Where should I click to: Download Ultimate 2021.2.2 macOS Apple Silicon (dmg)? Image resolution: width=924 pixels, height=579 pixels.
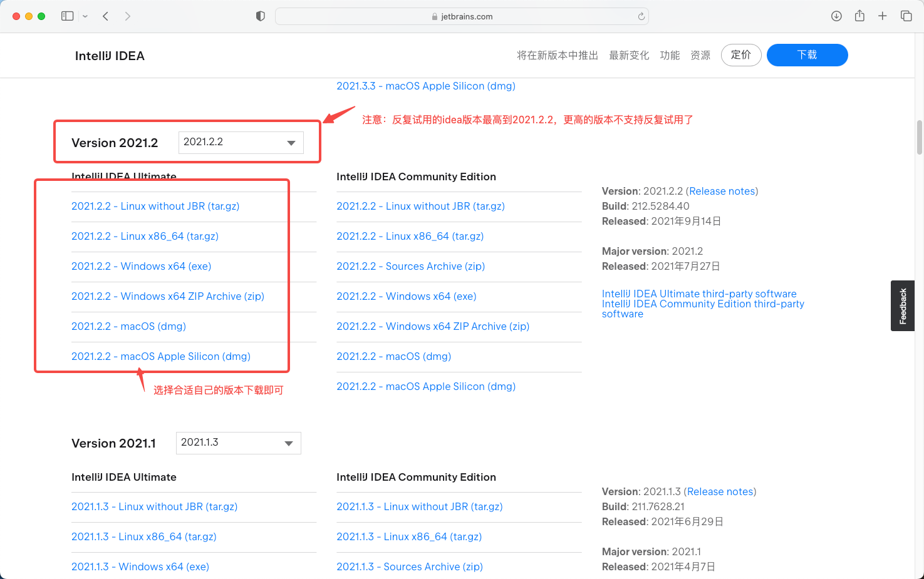point(161,356)
